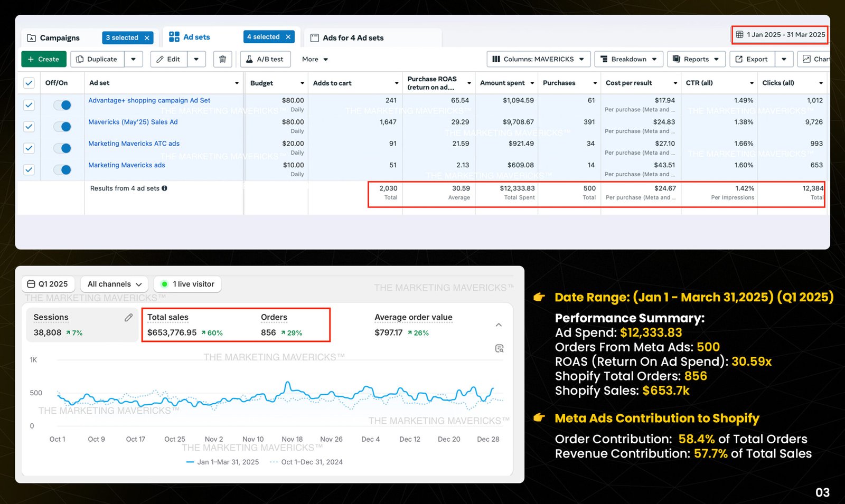
Task: Click the Jan 1–Mar 31, 2025 legend entry
Action: pos(222,462)
